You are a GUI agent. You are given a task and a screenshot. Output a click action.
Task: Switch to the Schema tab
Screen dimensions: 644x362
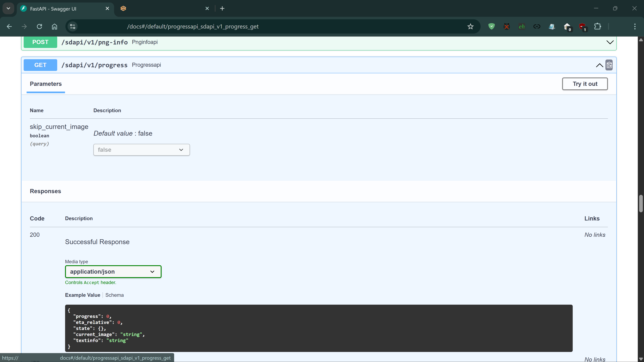pyautogui.click(x=114, y=295)
